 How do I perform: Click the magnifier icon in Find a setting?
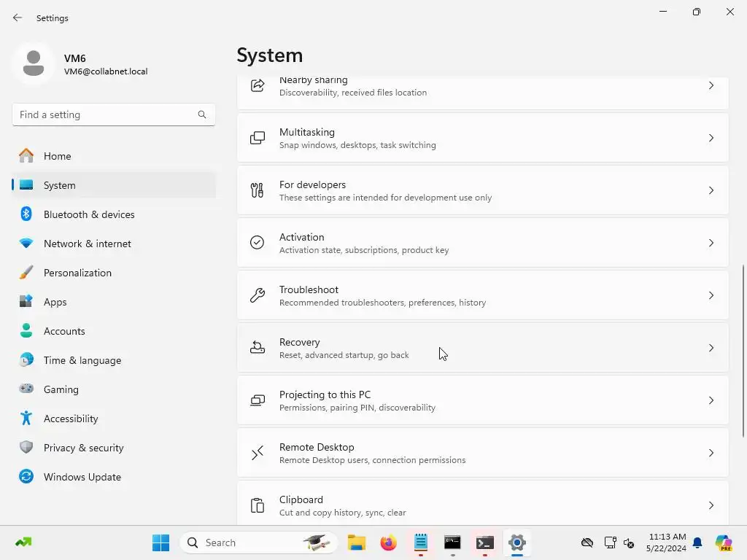pyautogui.click(x=202, y=114)
